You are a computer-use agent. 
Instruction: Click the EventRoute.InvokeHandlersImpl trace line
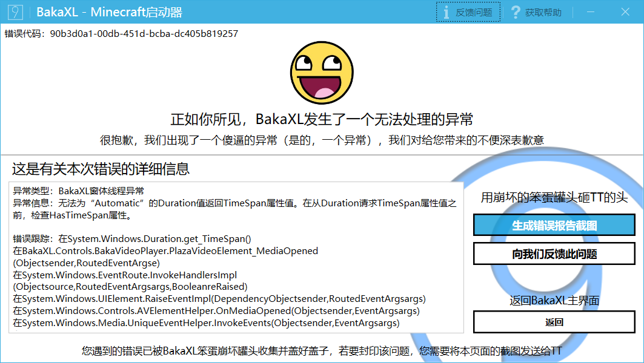130,281
